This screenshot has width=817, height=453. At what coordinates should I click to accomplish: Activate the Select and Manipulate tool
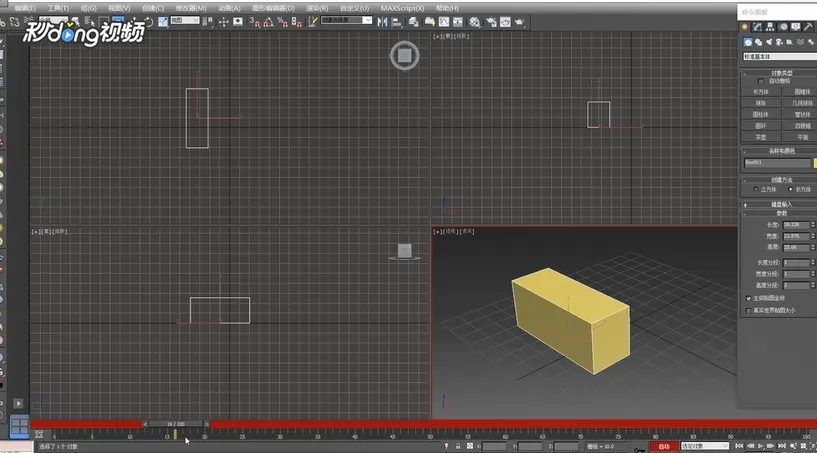click(224, 21)
